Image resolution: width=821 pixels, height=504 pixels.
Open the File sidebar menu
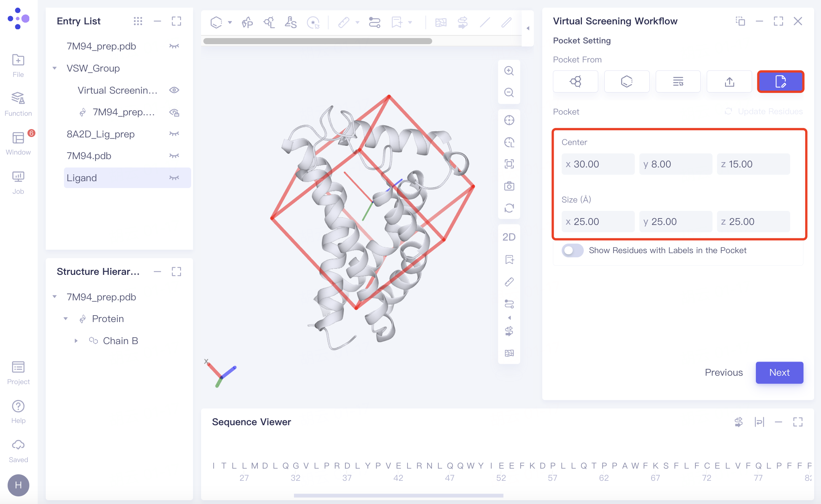click(18, 65)
